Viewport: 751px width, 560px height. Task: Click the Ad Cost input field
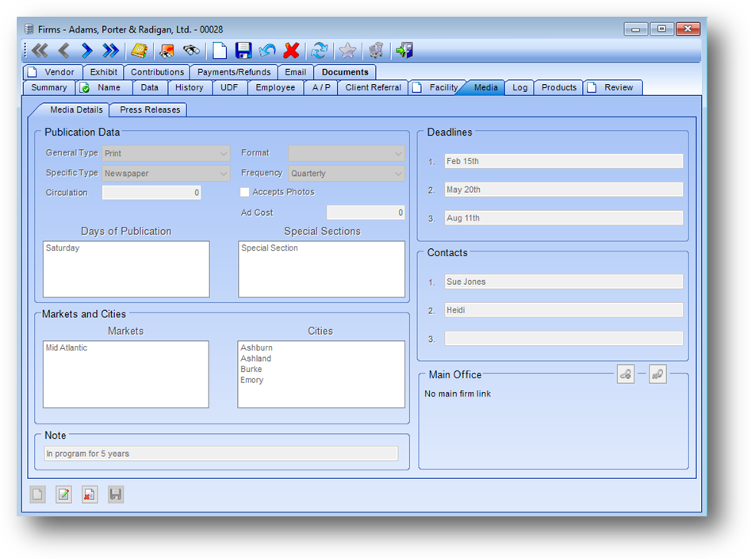[x=366, y=213]
